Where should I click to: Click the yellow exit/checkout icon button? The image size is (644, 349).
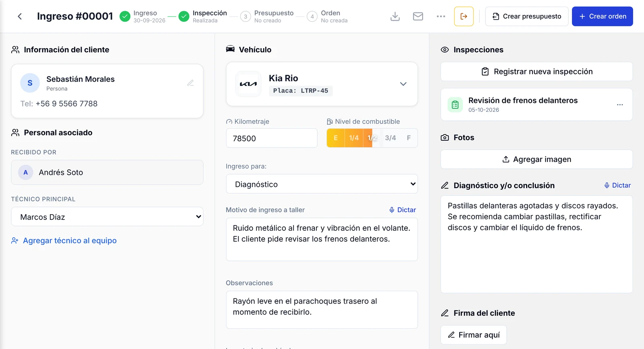point(464,16)
